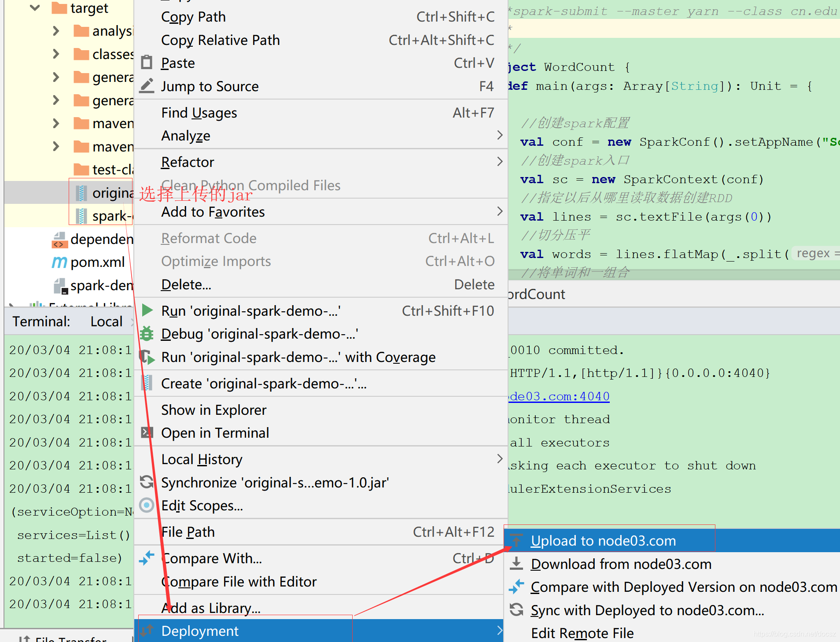
Task: Open the Add to Favorites submenu arrow
Action: [499, 211]
